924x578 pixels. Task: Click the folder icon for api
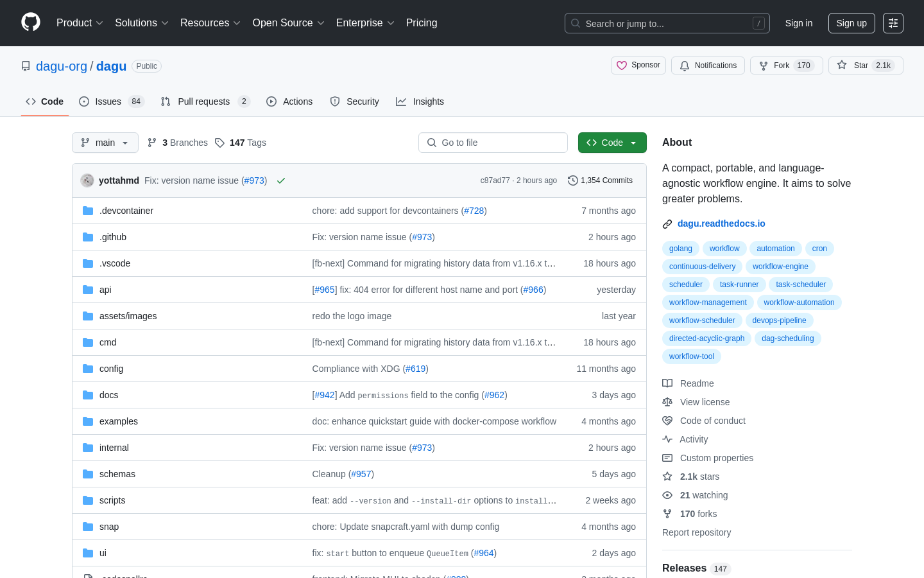[x=88, y=290]
